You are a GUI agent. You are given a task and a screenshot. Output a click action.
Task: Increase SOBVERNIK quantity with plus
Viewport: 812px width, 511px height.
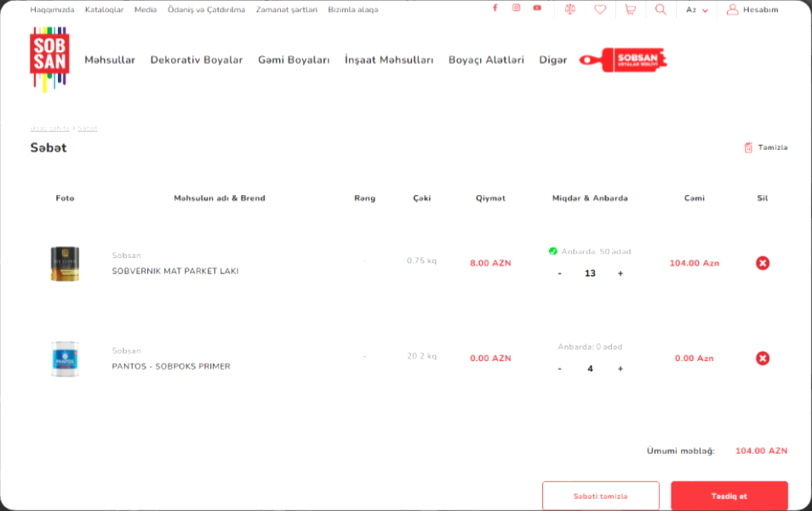pyautogui.click(x=620, y=273)
